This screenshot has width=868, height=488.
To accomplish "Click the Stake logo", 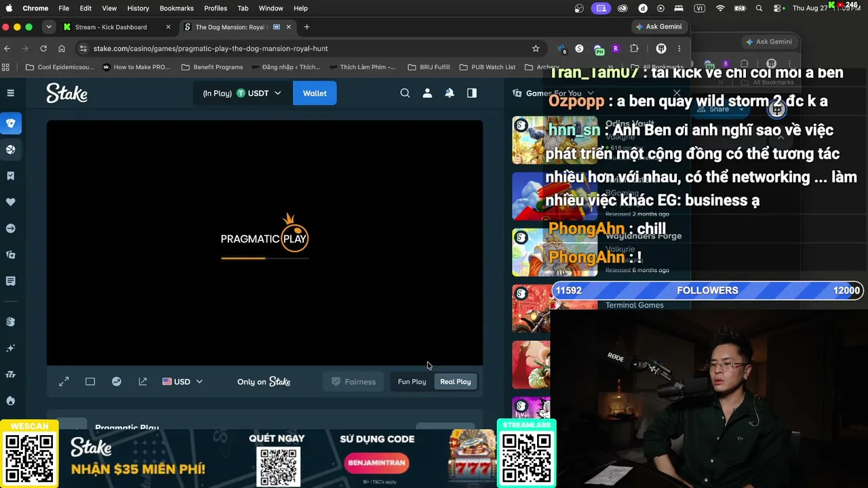I will click(x=66, y=93).
